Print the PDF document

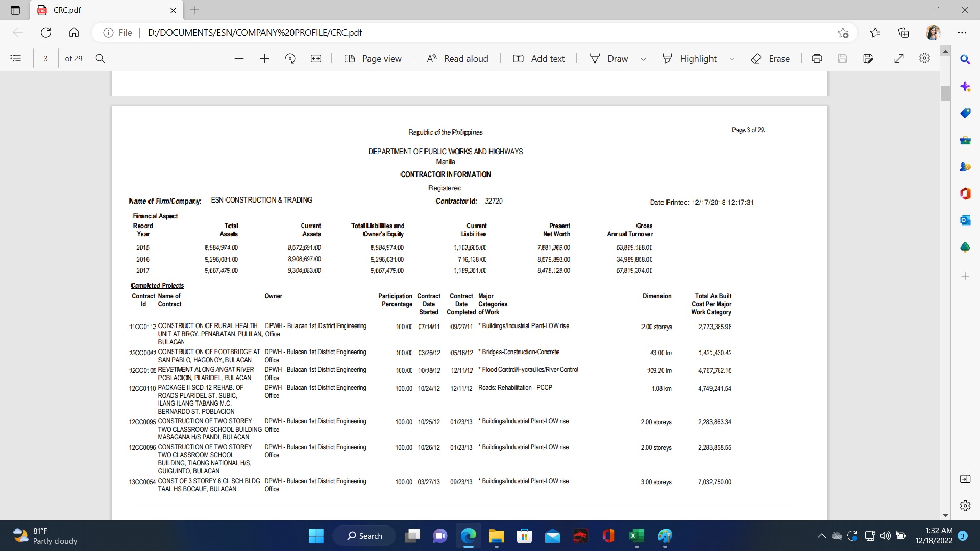pos(817,58)
